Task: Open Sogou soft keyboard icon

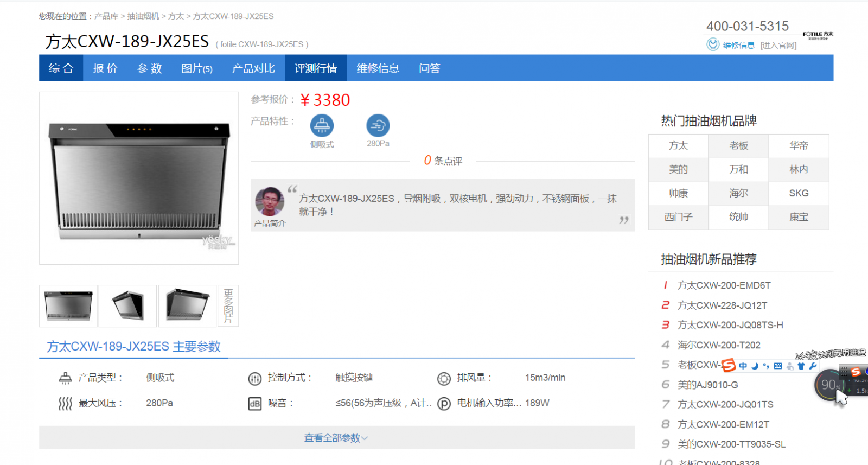Action: pyautogui.click(x=778, y=366)
